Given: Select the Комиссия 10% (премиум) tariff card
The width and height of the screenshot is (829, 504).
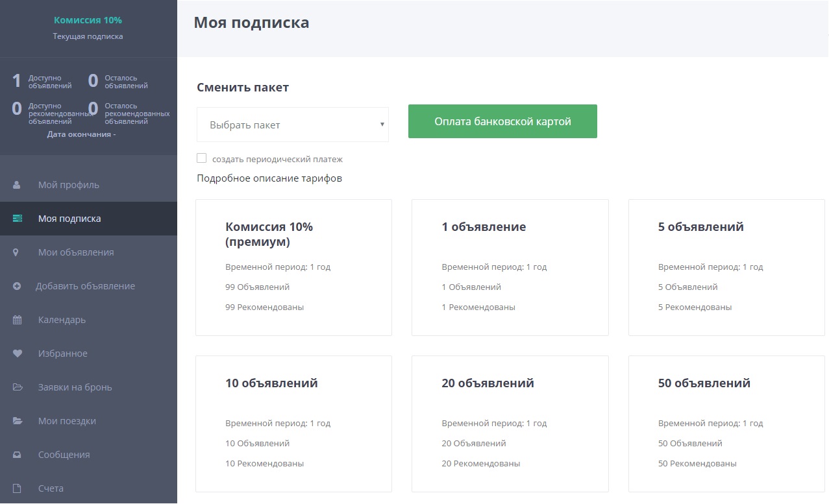Looking at the screenshot, I should coord(293,267).
